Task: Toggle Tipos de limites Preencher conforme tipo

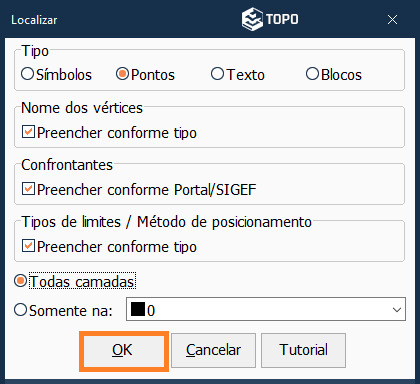Action: coord(28,246)
